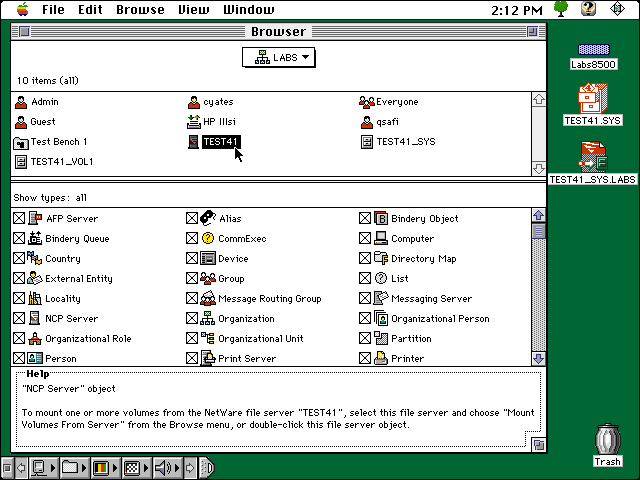The image size is (640, 480).
Task: Uncheck the Bindery Queue checkbox
Action: point(19,238)
